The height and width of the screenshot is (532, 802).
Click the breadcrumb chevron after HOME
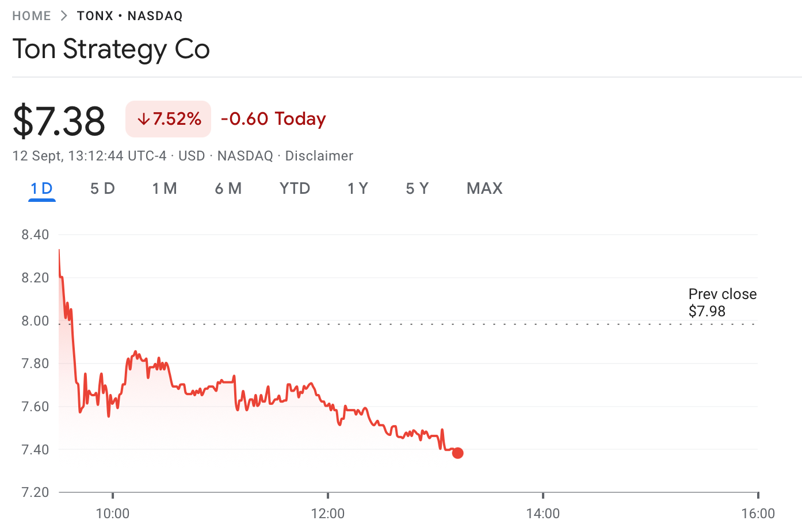[x=64, y=16]
